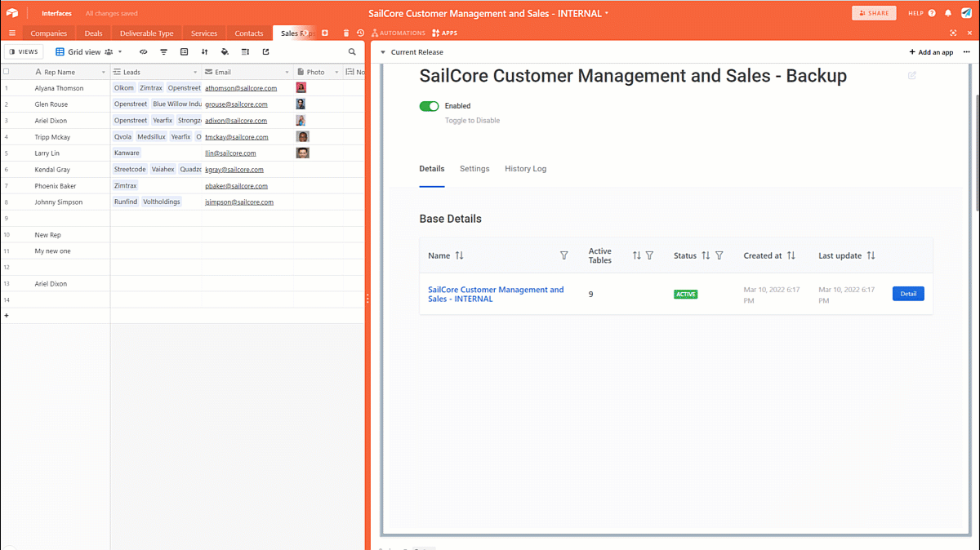The image size is (980, 550).
Task: Open the base title dropdown menu
Action: point(607,13)
